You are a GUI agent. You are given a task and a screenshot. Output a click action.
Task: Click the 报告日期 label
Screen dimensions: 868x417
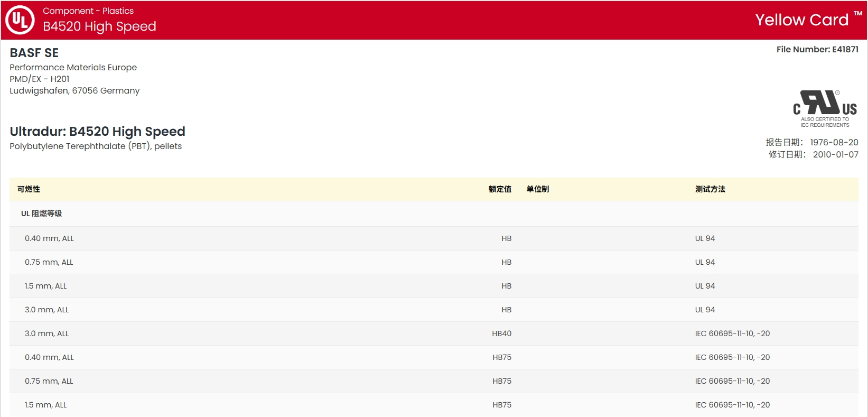coord(785,142)
